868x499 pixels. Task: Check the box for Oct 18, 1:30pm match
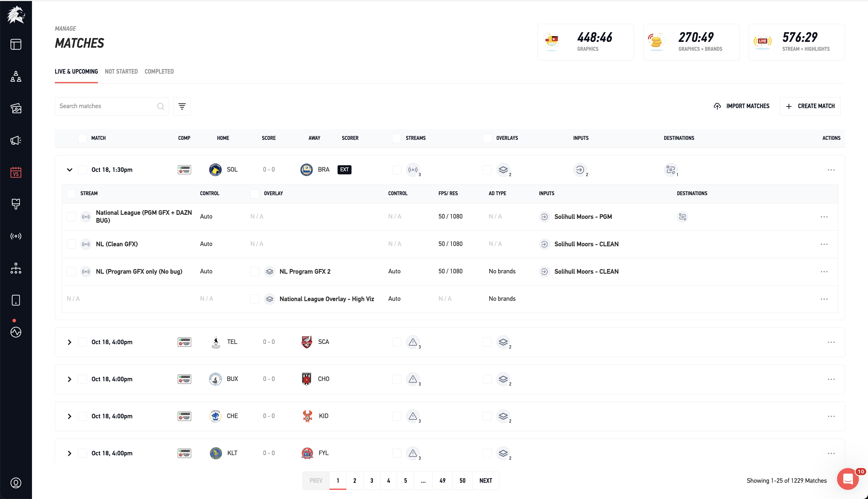(x=82, y=170)
